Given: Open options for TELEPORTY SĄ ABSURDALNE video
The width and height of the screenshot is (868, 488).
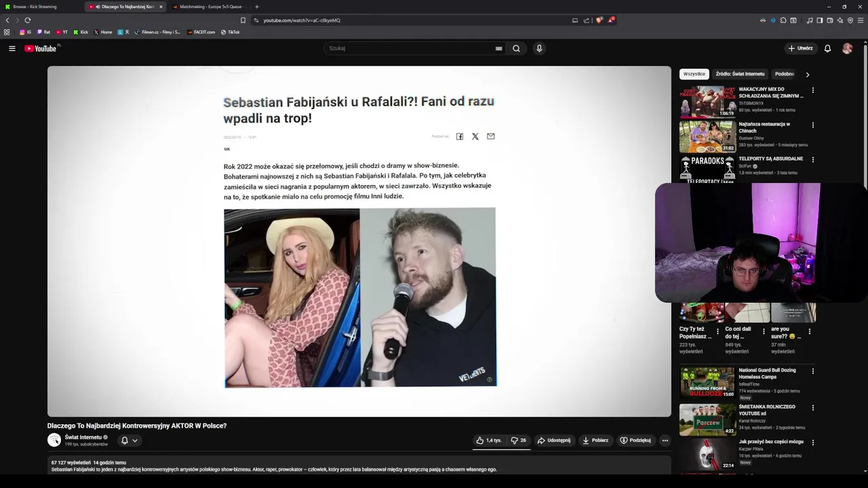Looking at the screenshot, I should tap(812, 160).
